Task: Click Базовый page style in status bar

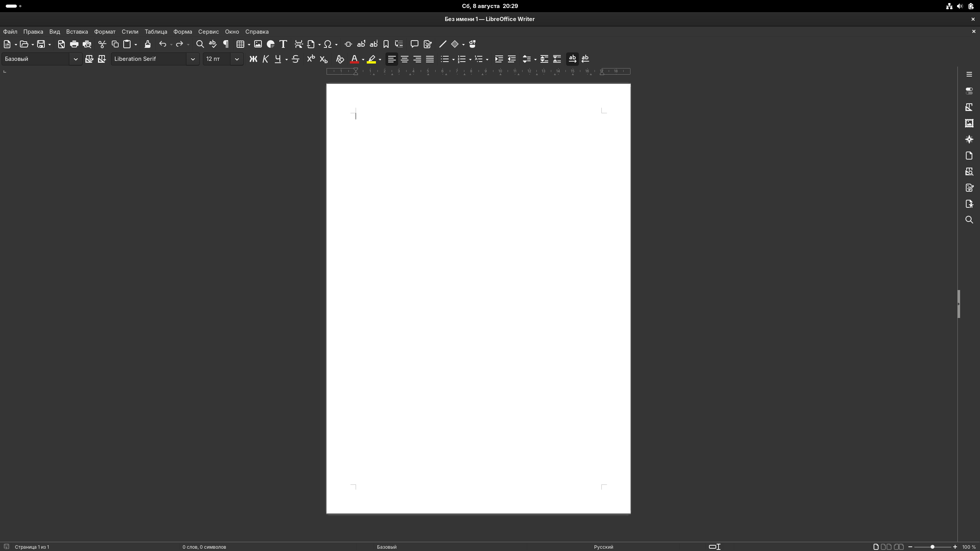Action: pyautogui.click(x=387, y=547)
